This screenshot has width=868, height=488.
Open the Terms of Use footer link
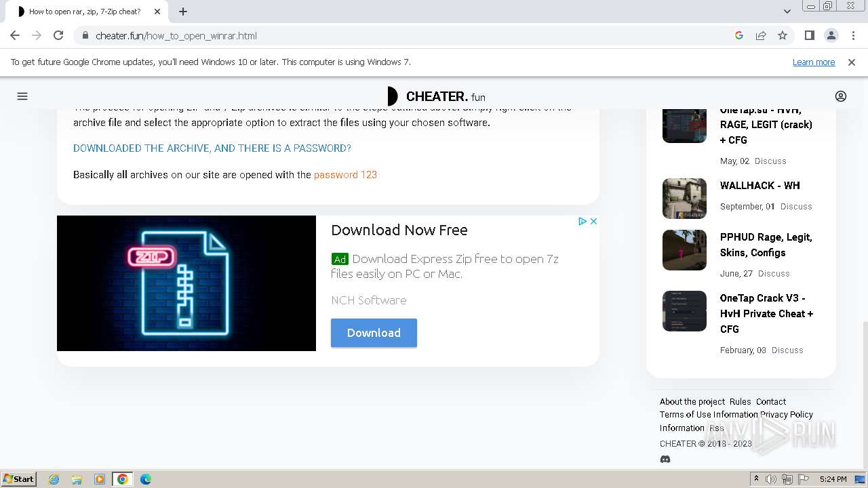686,414
